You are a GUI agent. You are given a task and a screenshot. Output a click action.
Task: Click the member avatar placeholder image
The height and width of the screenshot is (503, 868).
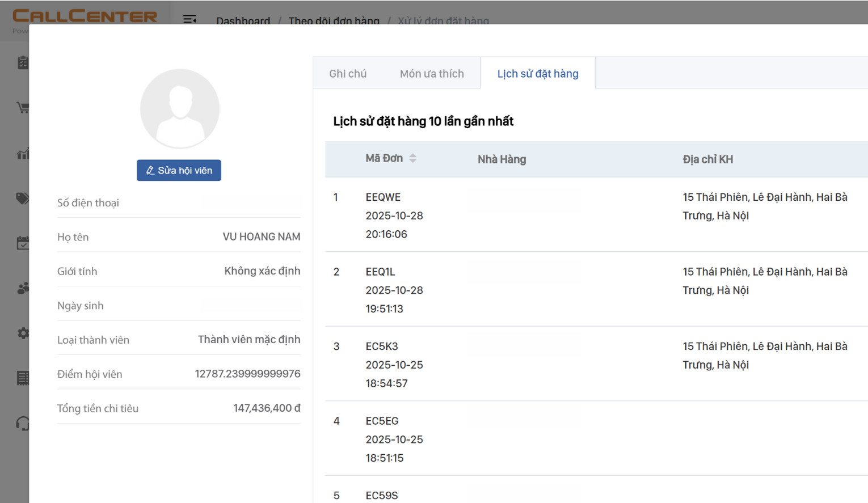point(180,109)
